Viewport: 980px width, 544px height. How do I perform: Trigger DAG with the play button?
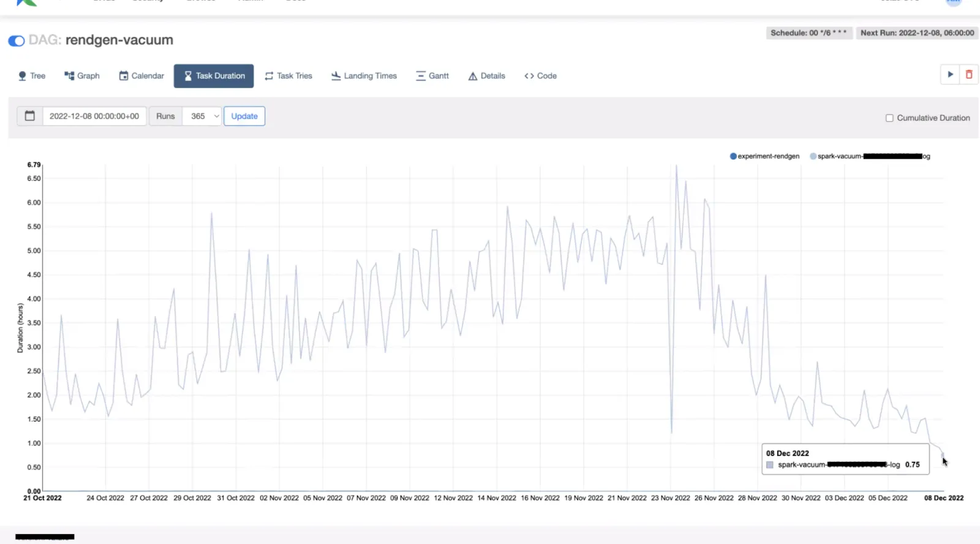coord(950,75)
